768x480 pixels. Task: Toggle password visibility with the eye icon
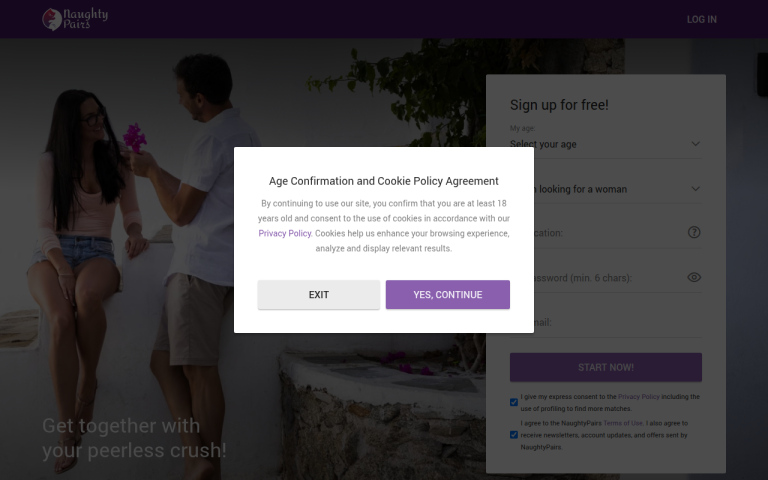point(694,277)
